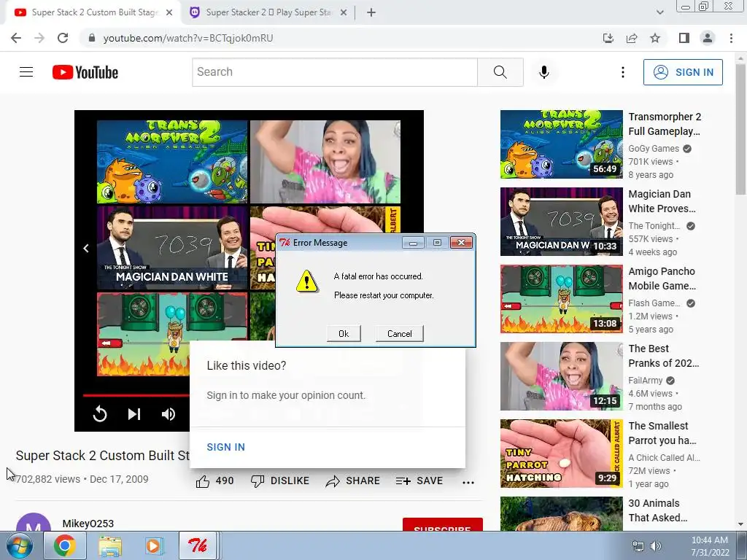This screenshot has width=747, height=560.
Task: Open The Best Pranks of 202... video title
Action: pos(664,356)
